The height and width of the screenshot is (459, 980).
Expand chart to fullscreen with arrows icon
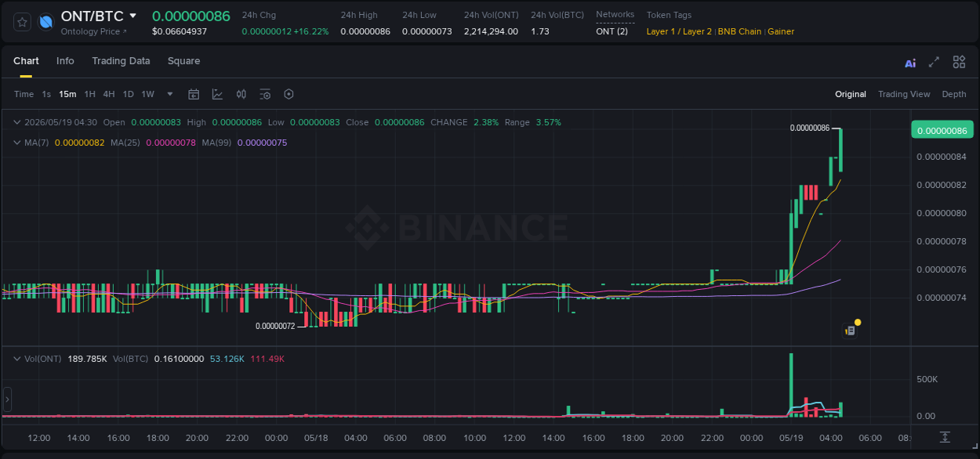click(934, 62)
